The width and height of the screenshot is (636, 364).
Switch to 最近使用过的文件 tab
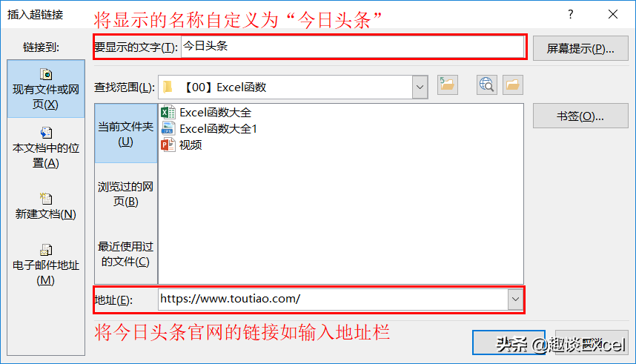click(x=126, y=254)
